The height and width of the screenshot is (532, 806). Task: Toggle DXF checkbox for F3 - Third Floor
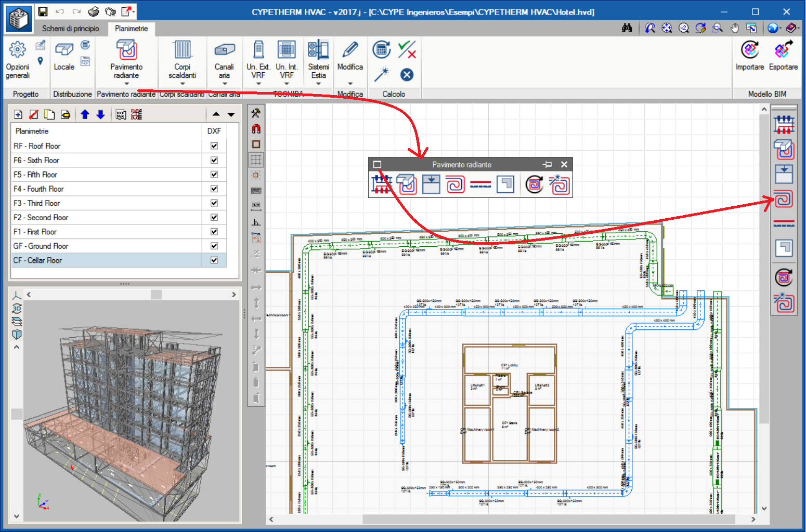[x=214, y=203]
